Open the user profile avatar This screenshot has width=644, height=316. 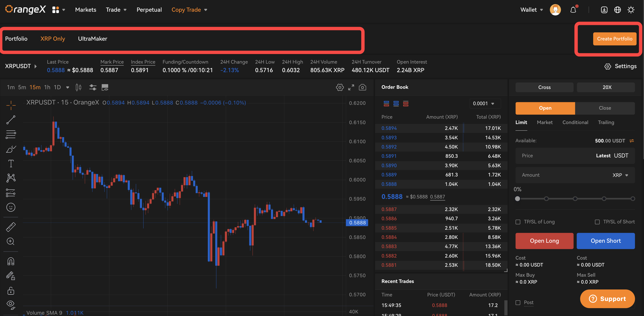(555, 10)
